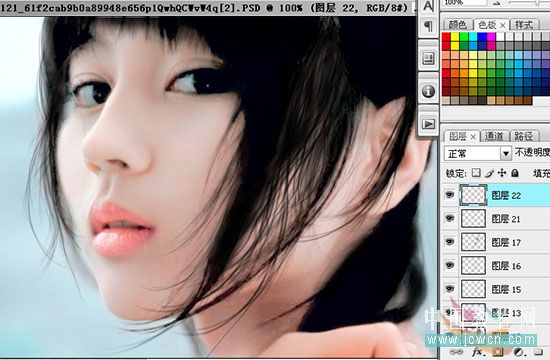This screenshot has width=550, height=360.
Task: Pick the pure blue swatch
Action: click(x=482, y=37)
